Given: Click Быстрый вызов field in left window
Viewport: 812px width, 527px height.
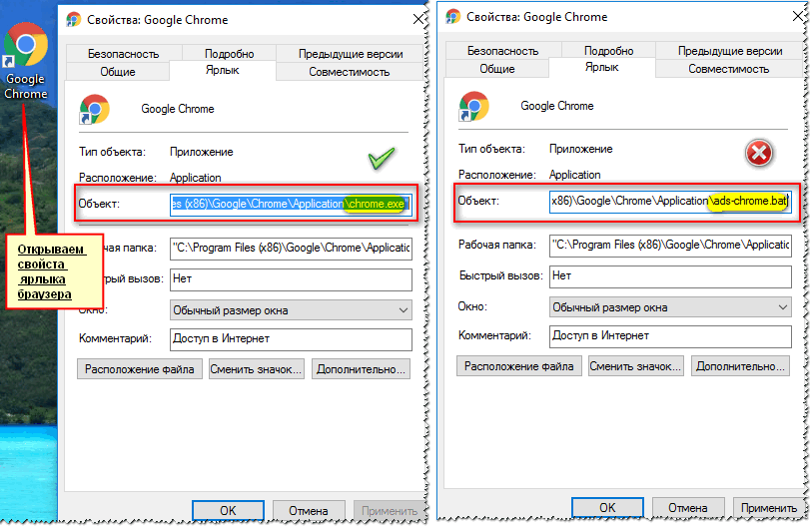Looking at the screenshot, I should [291, 279].
